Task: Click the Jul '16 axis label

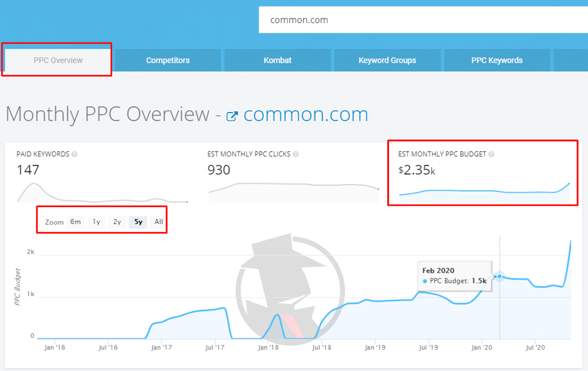Action: click(x=108, y=347)
